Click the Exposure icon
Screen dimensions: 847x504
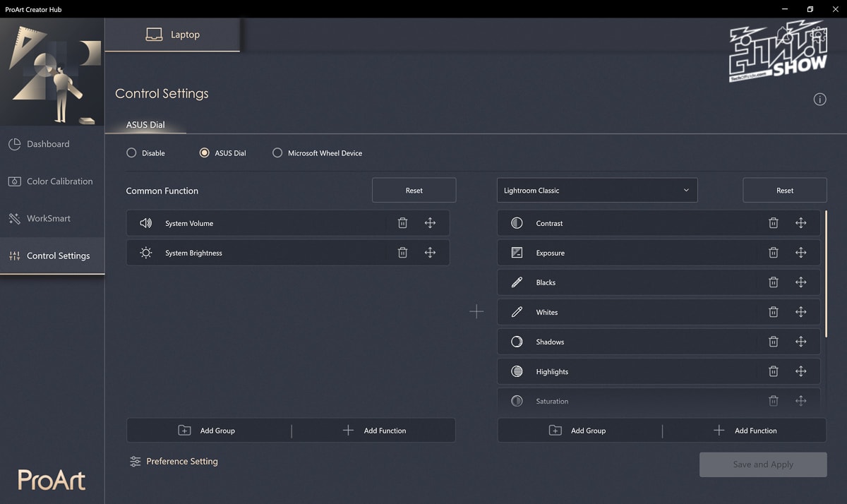[x=517, y=253]
